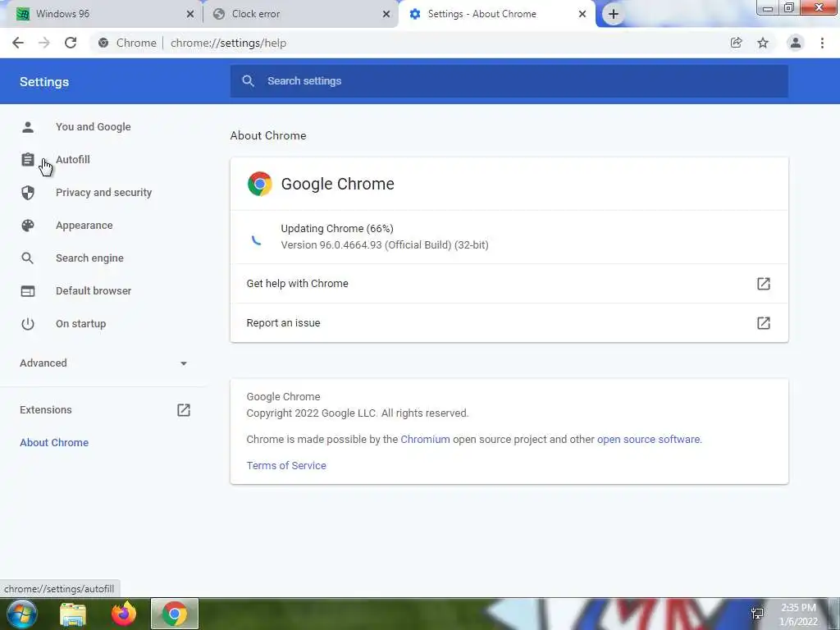This screenshot has height=630, width=840.
Task: Click the Chrome site info icon in address bar
Action: click(x=103, y=43)
